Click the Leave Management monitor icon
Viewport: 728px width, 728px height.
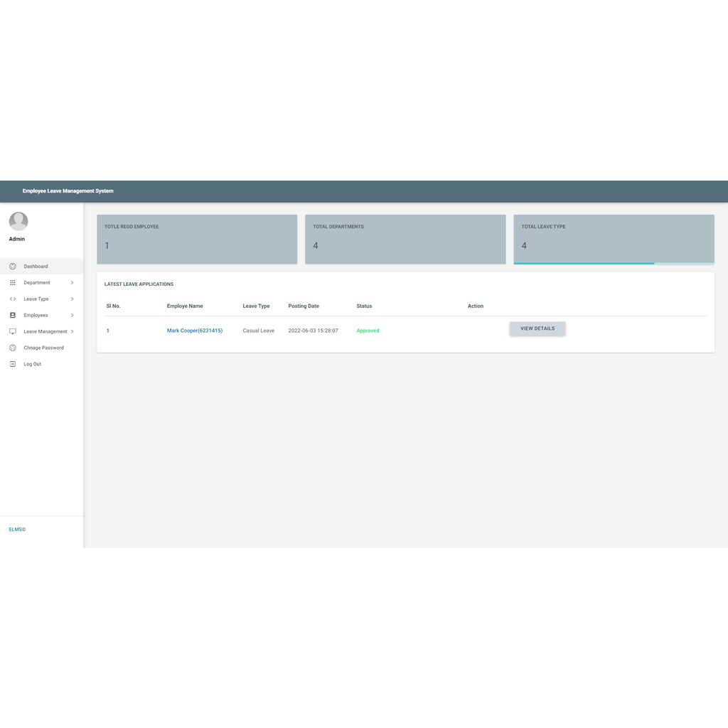coord(13,332)
